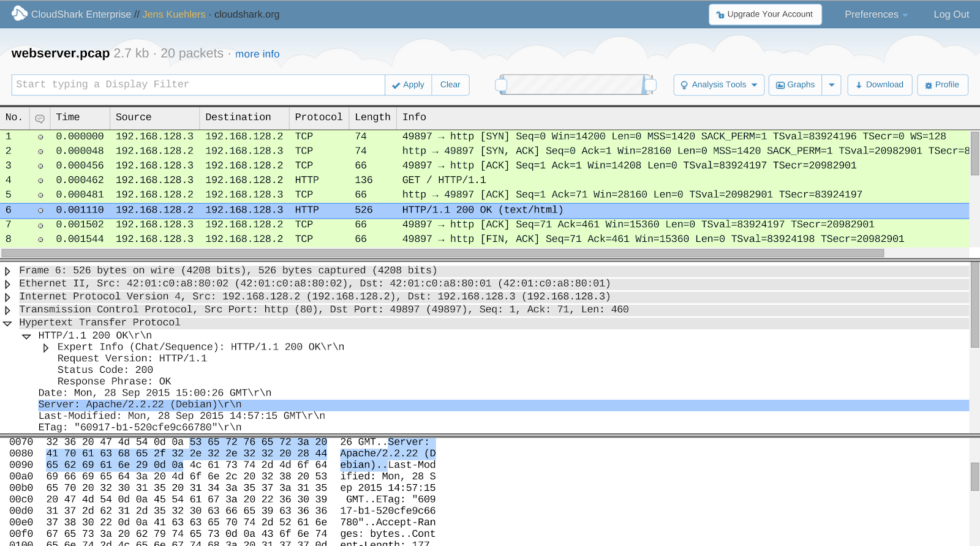Click the hex pane vertical scrollbar
Image resolution: width=980 pixels, height=546 pixels.
[974, 476]
